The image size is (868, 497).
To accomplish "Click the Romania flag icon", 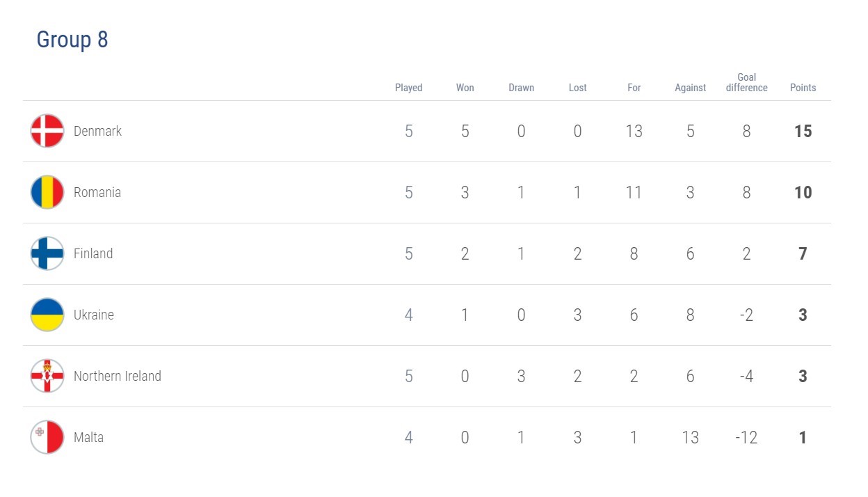I will point(47,192).
